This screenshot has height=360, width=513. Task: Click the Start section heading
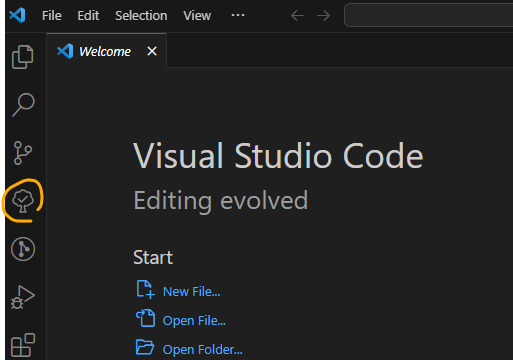click(x=153, y=258)
